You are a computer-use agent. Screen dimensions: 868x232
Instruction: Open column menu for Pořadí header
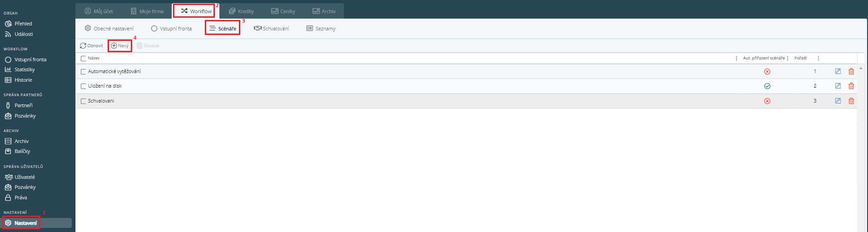pyautogui.click(x=818, y=58)
